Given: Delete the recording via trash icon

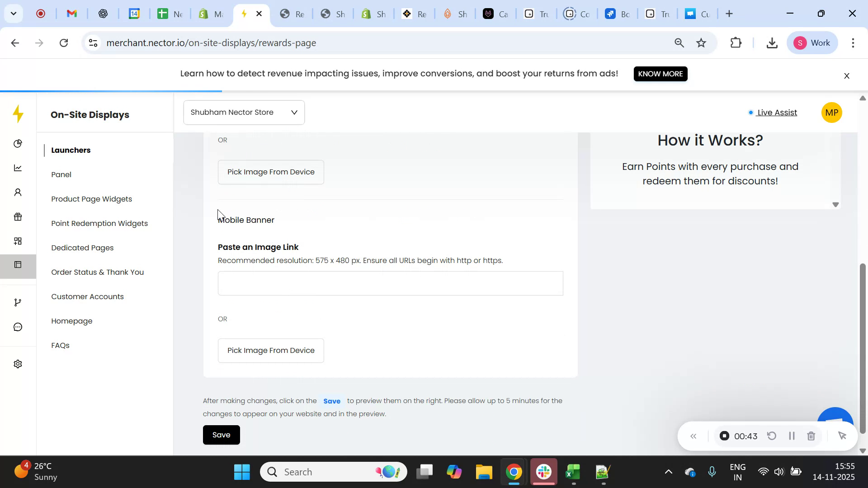Looking at the screenshot, I should [x=811, y=436].
